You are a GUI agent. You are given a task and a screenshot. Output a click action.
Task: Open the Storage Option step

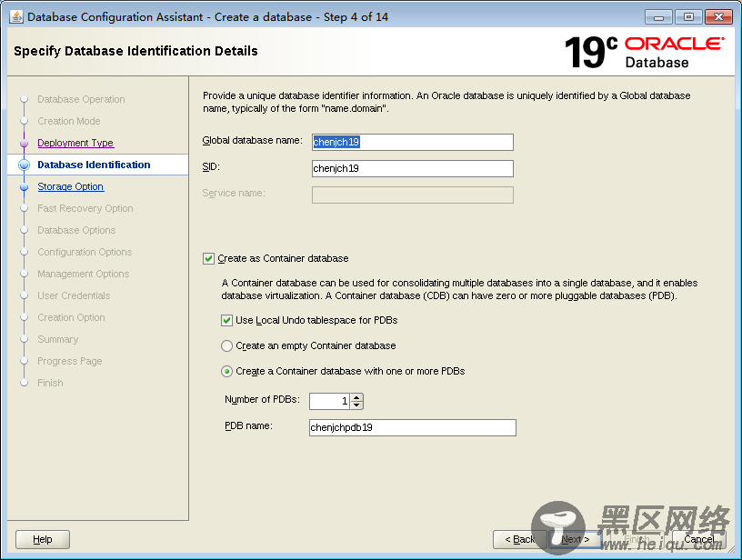[71, 187]
